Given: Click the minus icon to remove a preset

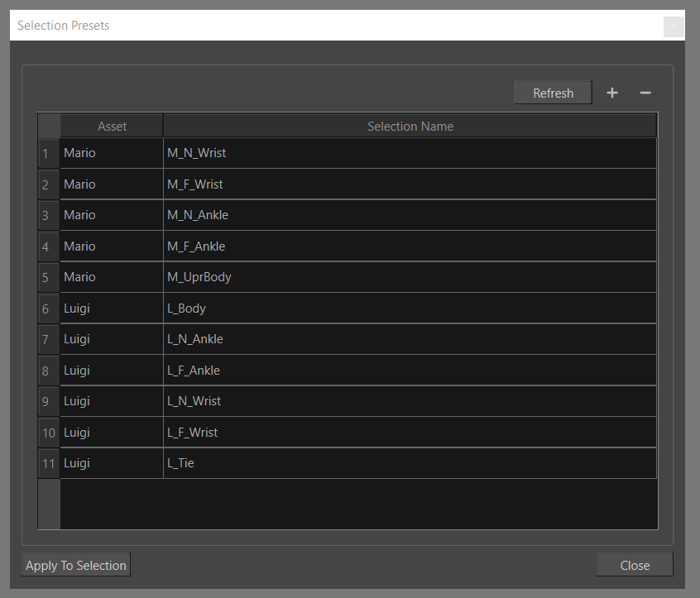Looking at the screenshot, I should 645,93.
